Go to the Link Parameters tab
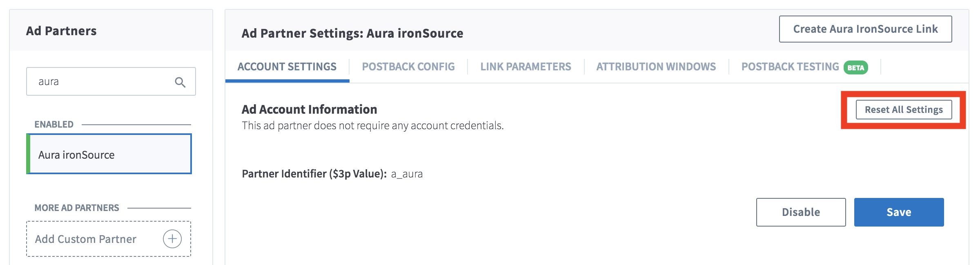The width and height of the screenshot is (980, 265). click(526, 67)
